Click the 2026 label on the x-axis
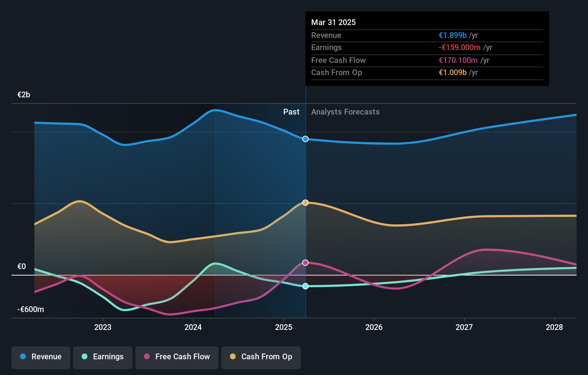Image resolution: width=588 pixels, height=375 pixels. 374,327
